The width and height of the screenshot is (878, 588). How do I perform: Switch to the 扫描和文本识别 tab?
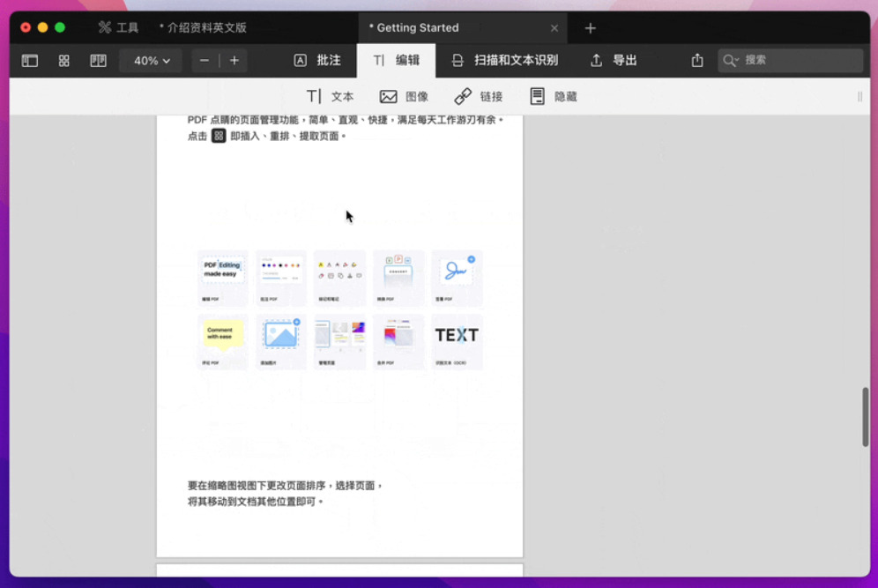(505, 61)
